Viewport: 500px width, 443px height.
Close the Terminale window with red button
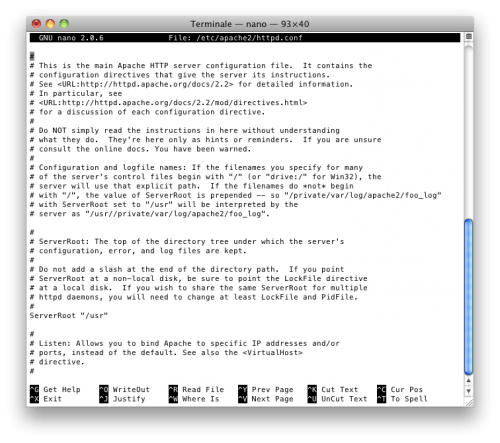pos(36,24)
